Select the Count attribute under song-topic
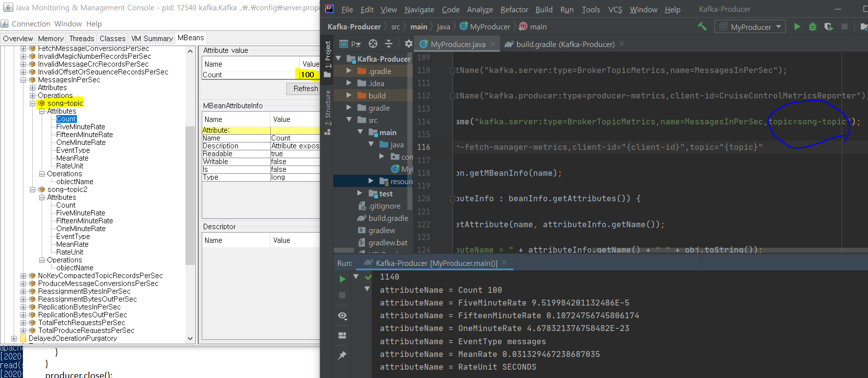Screen dimensions: 868x378 66,119
